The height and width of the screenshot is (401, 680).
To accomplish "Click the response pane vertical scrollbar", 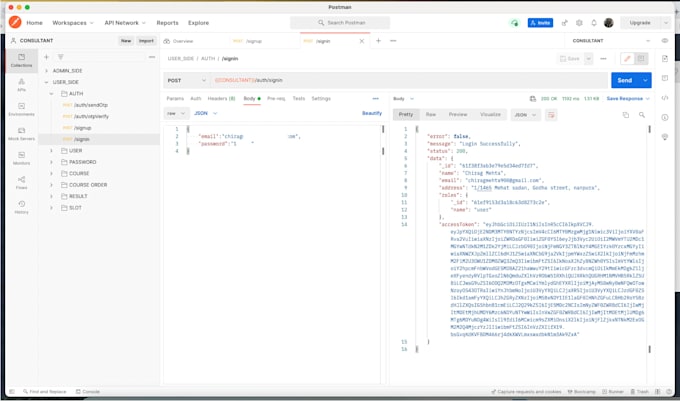I will click(649, 238).
